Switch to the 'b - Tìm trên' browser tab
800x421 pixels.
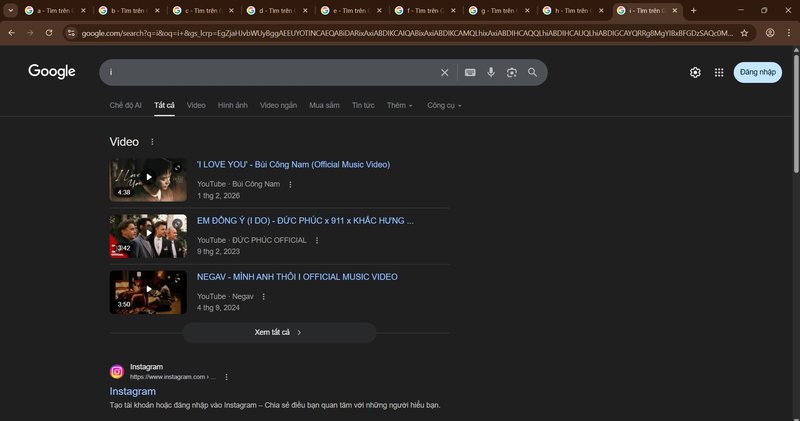(x=128, y=10)
